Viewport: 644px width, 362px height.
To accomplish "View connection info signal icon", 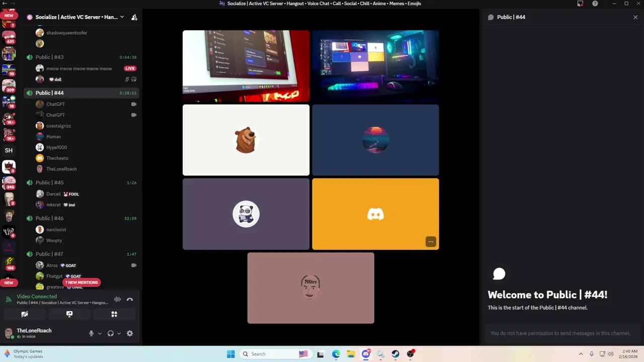I will tap(9, 300).
